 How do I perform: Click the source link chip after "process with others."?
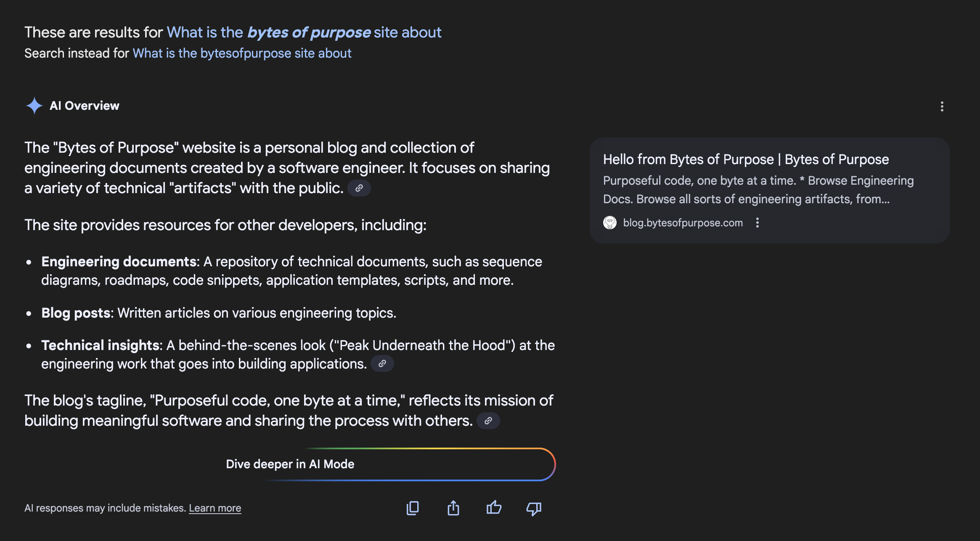(x=488, y=421)
